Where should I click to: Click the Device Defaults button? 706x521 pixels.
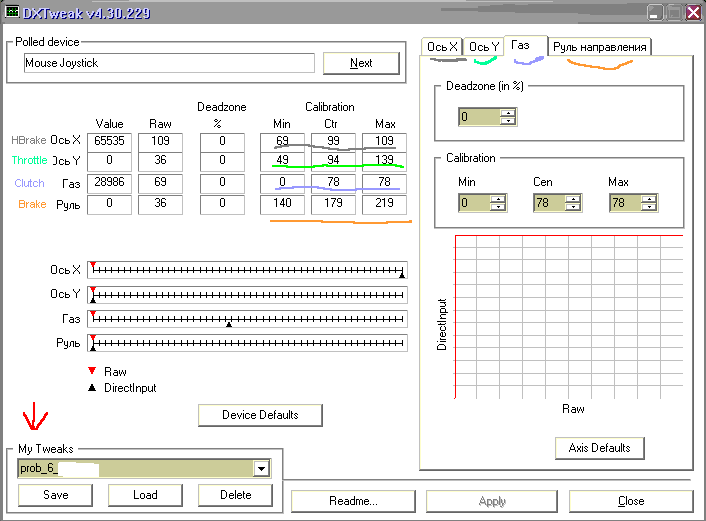point(260,415)
